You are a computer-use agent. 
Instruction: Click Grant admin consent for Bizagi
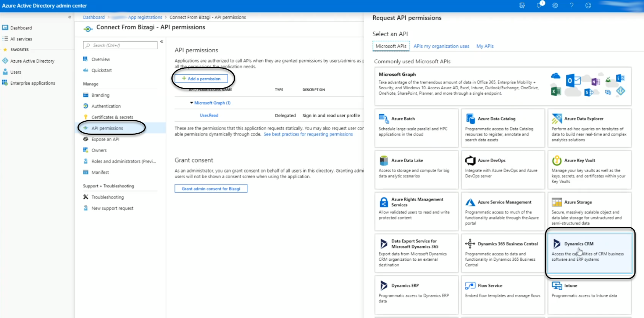[211, 189]
